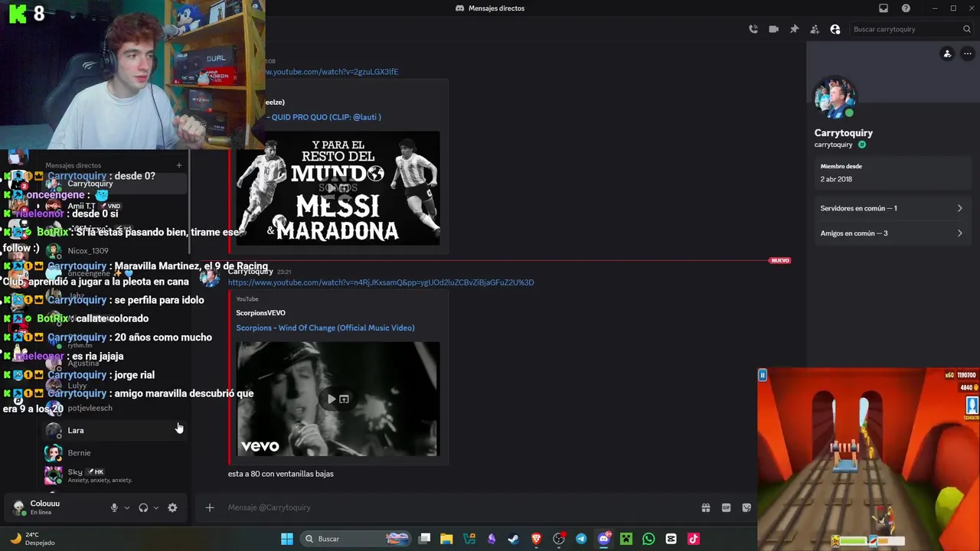
Task: Click the friend status icon on profile
Action: [947, 54]
